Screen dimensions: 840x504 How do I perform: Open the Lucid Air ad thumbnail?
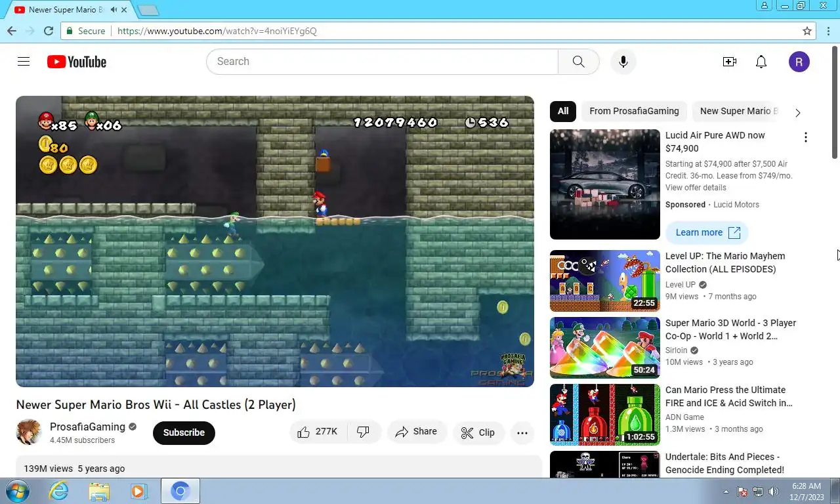pyautogui.click(x=605, y=184)
